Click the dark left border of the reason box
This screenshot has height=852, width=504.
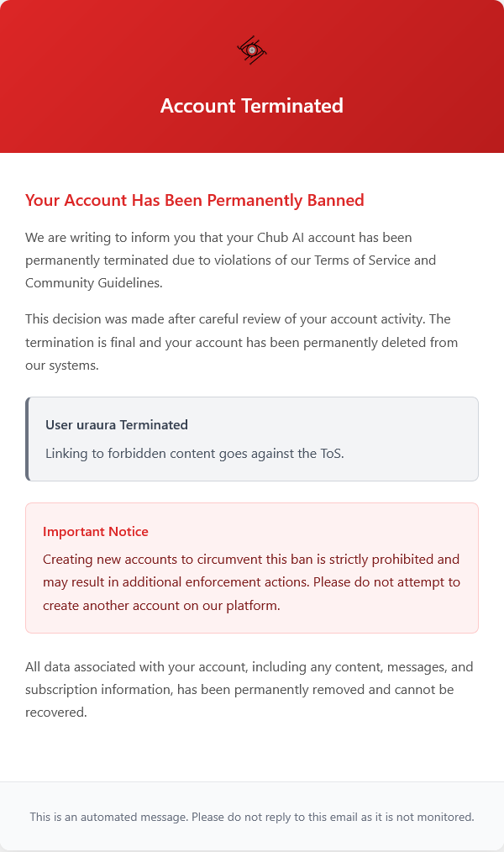28,439
